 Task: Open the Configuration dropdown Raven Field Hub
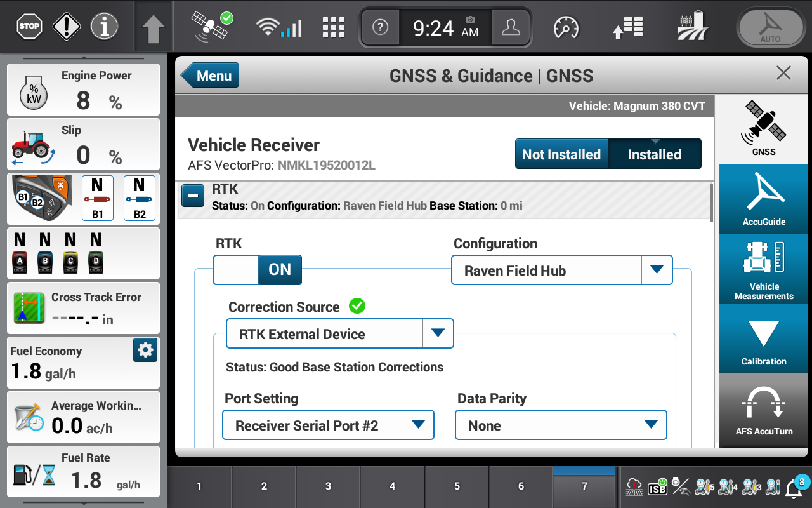561,271
